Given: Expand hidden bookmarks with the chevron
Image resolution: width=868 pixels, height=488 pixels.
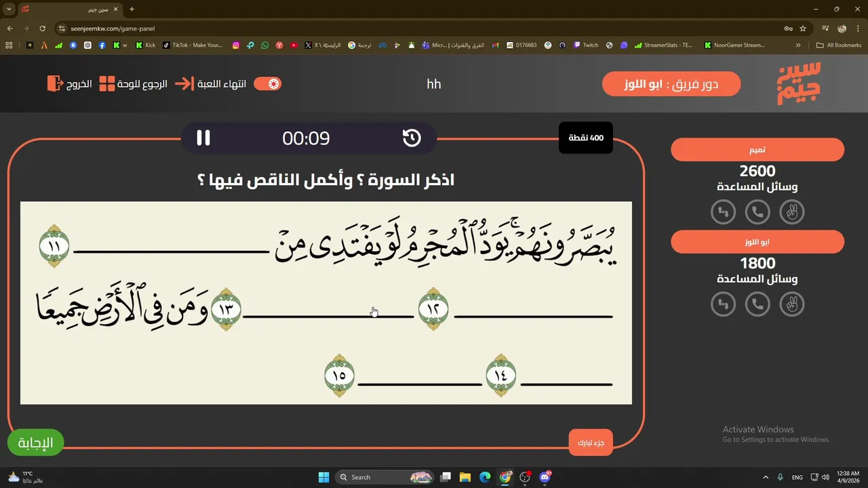Looking at the screenshot, I should pyautogui.click(x=798, y=45).
